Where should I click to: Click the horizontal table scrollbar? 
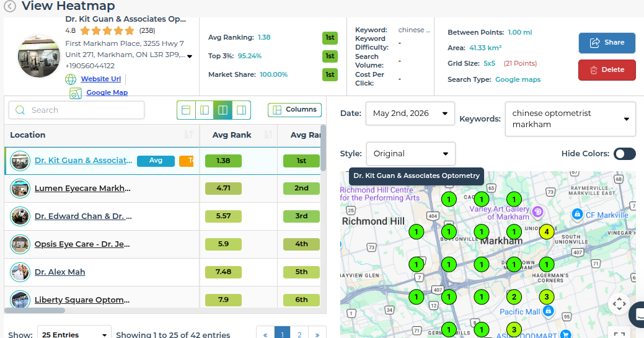pyautogui.click(x=35, y=311)
